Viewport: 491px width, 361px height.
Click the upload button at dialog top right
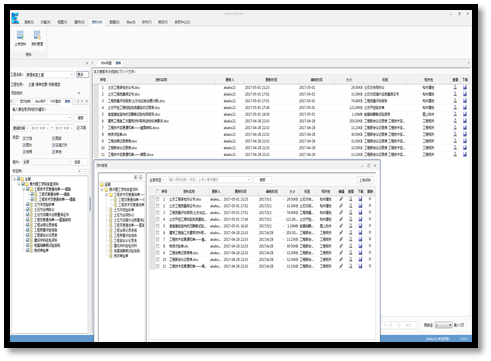click(365, 180)
